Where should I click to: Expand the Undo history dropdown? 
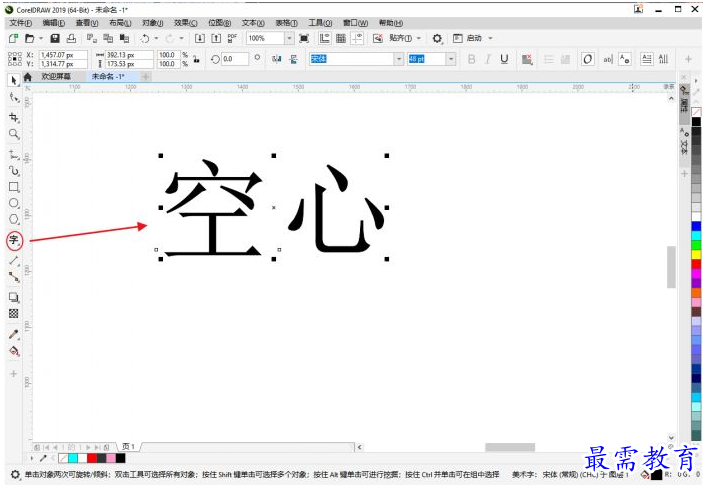[x=156, y=38]
